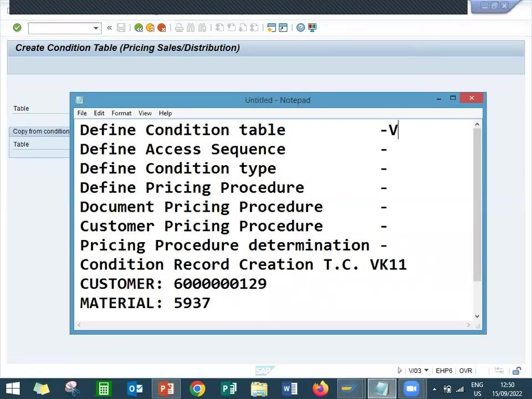Open the Windows Start button
The width and height of the screenshot is (532, 399).
tap(13, 389)
